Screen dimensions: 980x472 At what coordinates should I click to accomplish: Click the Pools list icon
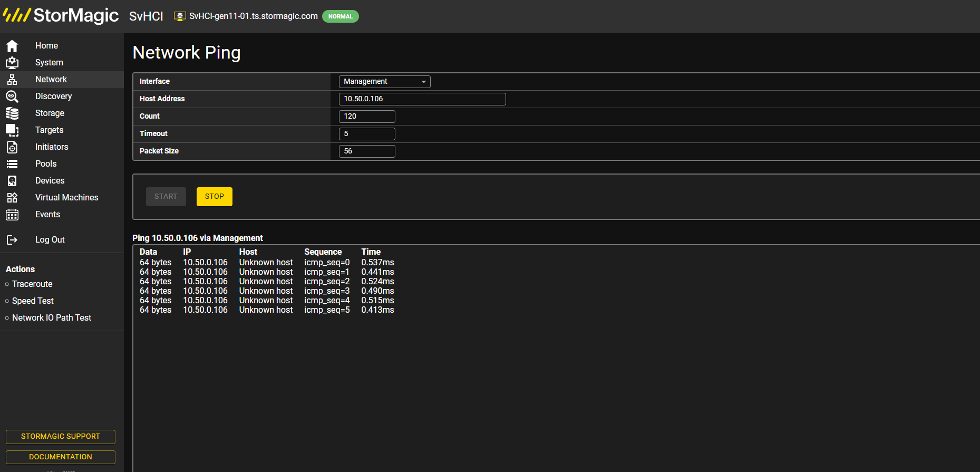point(12,164)
